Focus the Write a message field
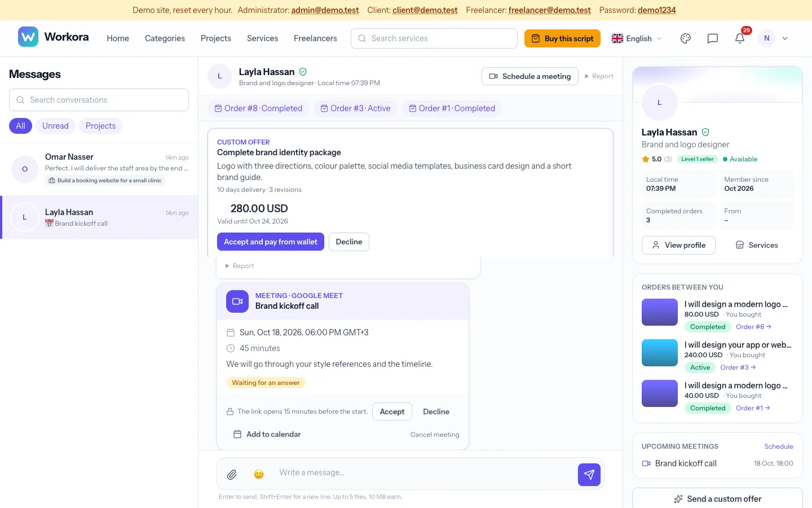The height and width of the screenshot is (508, 812). [423, 472]
